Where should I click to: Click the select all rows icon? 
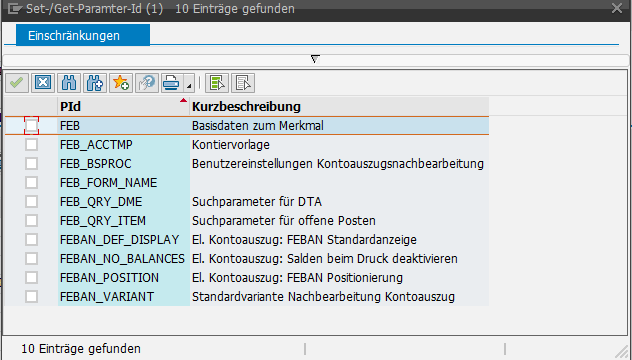tap(217, 83)
